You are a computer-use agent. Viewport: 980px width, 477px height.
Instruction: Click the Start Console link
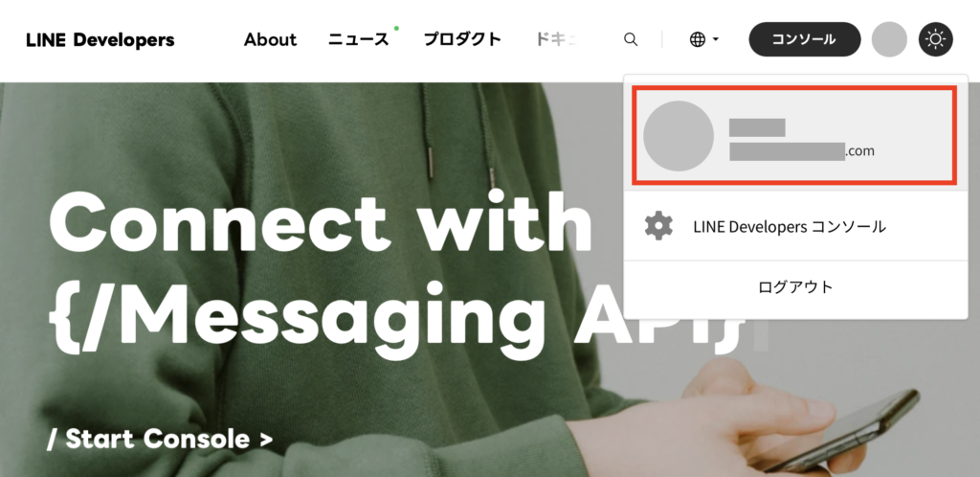point(160,439)
